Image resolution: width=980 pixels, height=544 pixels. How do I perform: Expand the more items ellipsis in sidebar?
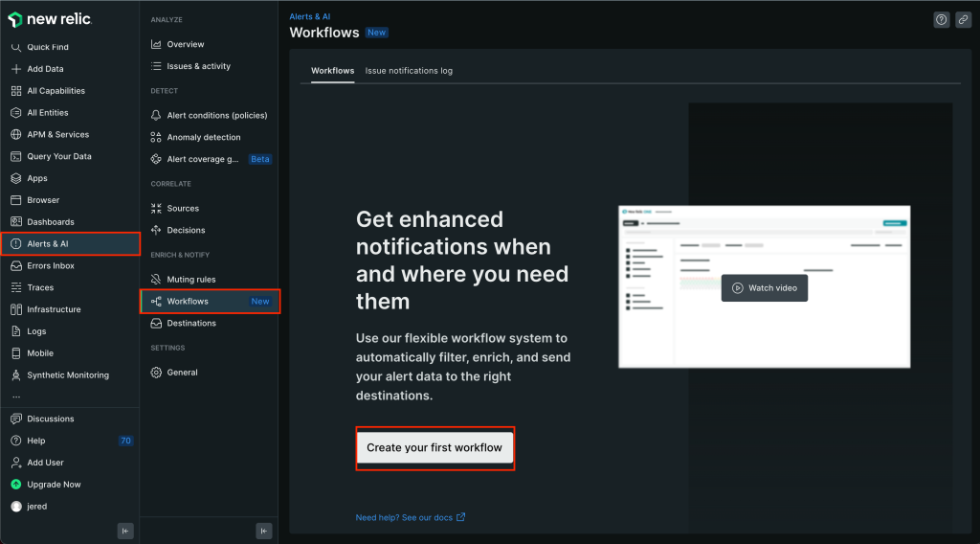(16, 397)
